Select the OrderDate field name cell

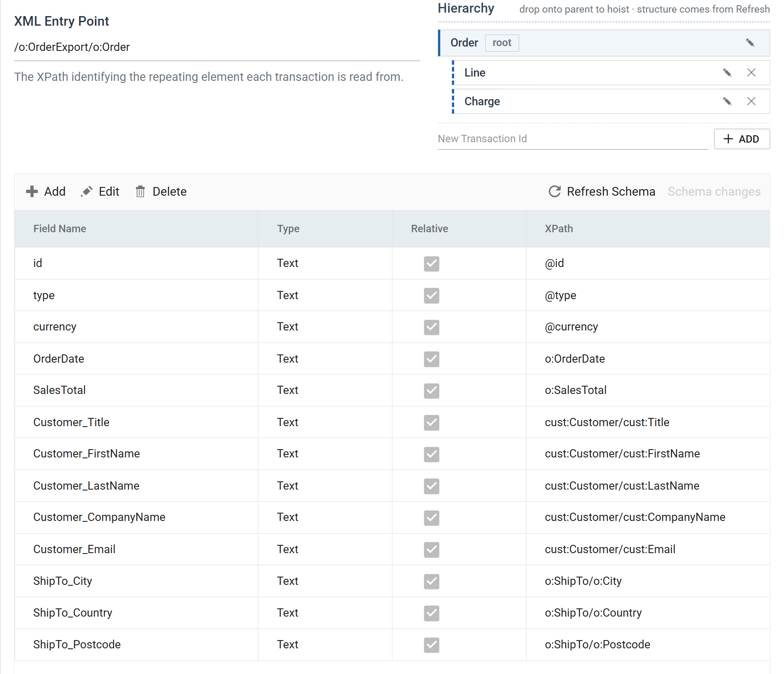(136, 359)
